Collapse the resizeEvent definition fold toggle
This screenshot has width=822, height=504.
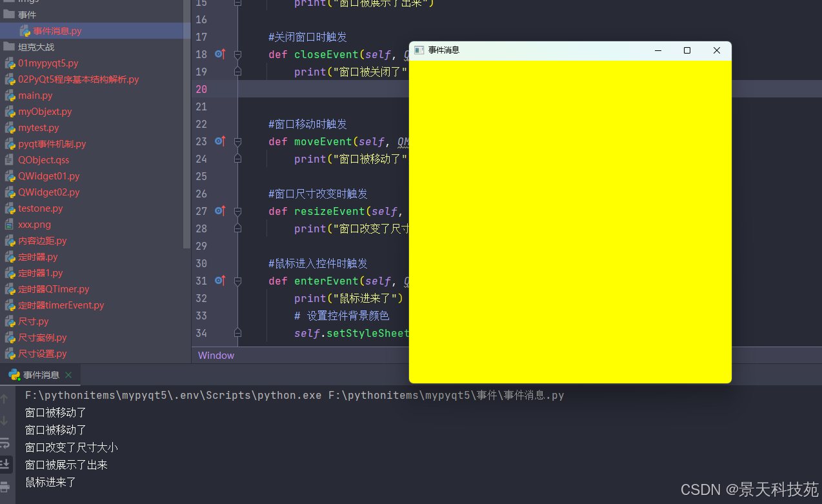pos(237,211)
